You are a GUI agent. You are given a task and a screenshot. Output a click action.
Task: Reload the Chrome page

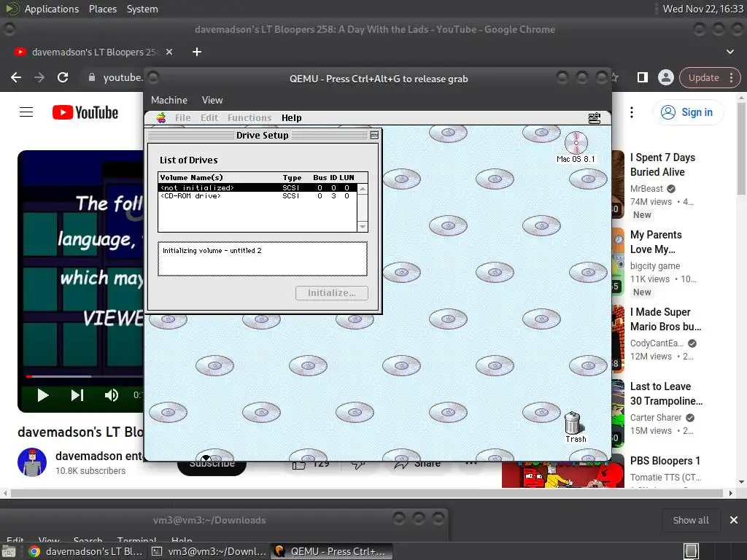pos(63,77)
